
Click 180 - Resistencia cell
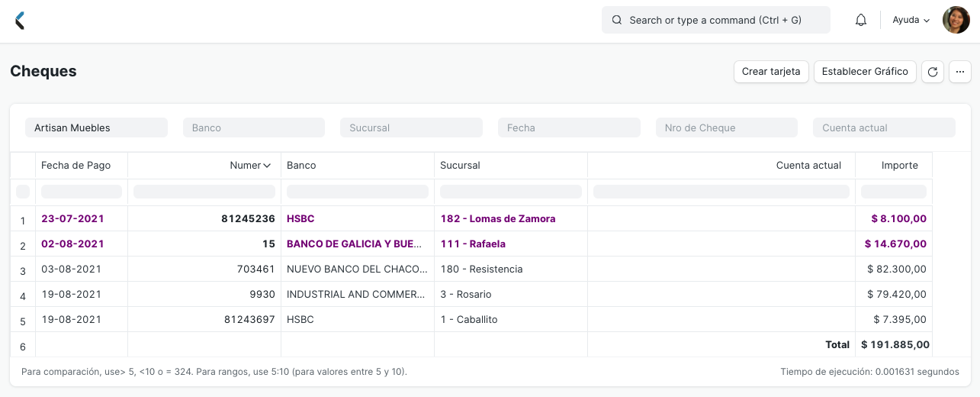click(x=511, y=270)
